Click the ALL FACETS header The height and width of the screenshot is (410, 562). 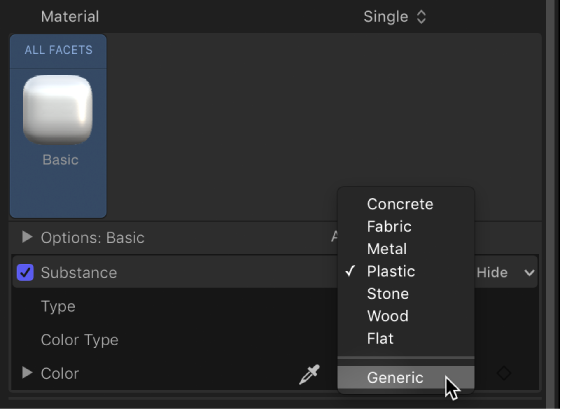pos(58,50)
